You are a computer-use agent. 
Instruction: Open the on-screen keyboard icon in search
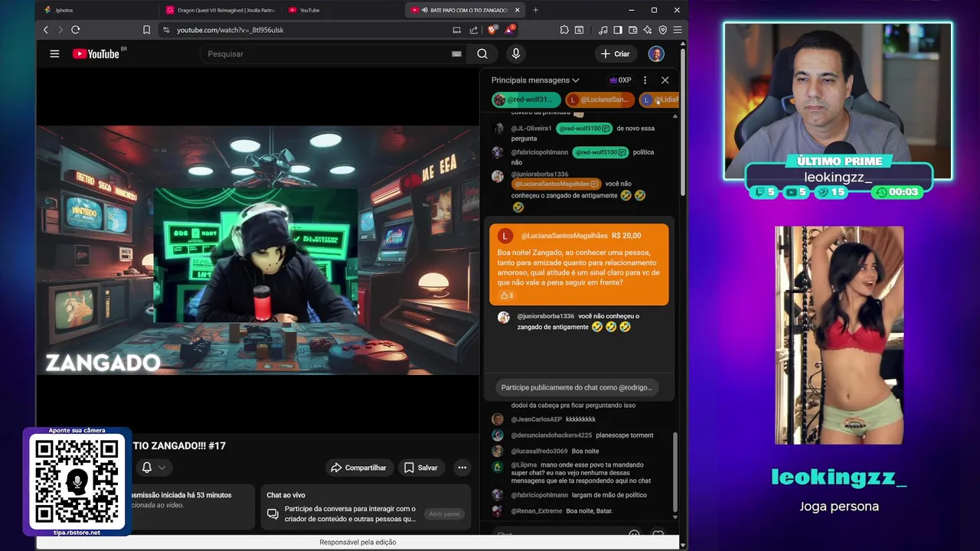click(x=456, y=54)
